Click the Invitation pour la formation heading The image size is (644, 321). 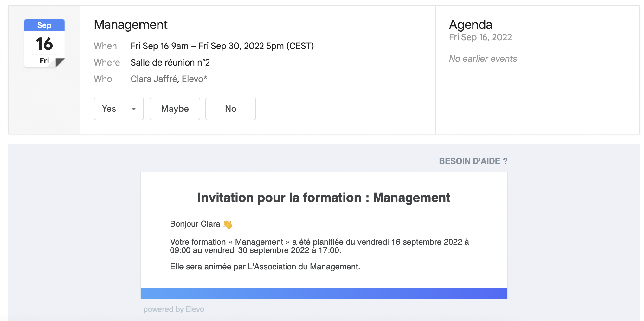[x=324, y=198]
